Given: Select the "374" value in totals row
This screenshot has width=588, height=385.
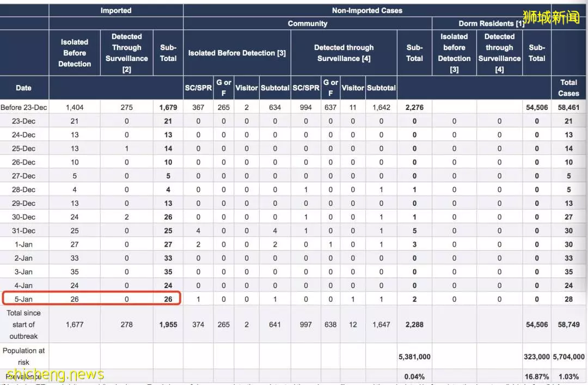Looking at the screenshot, I should point(198,325).
